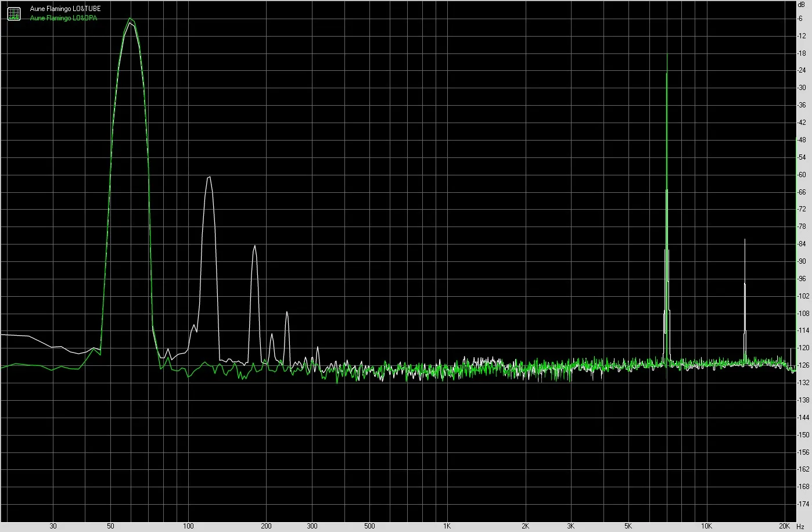The width and height of the screenshot is (812, 532).
Task: Click the '300' frequency axis label
Action: pos(312,526)
